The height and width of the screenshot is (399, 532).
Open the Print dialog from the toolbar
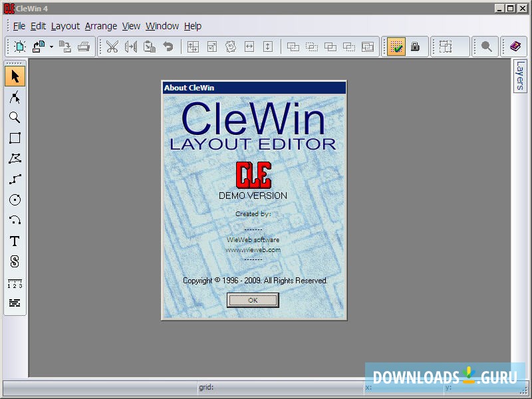tap(85, 47)
